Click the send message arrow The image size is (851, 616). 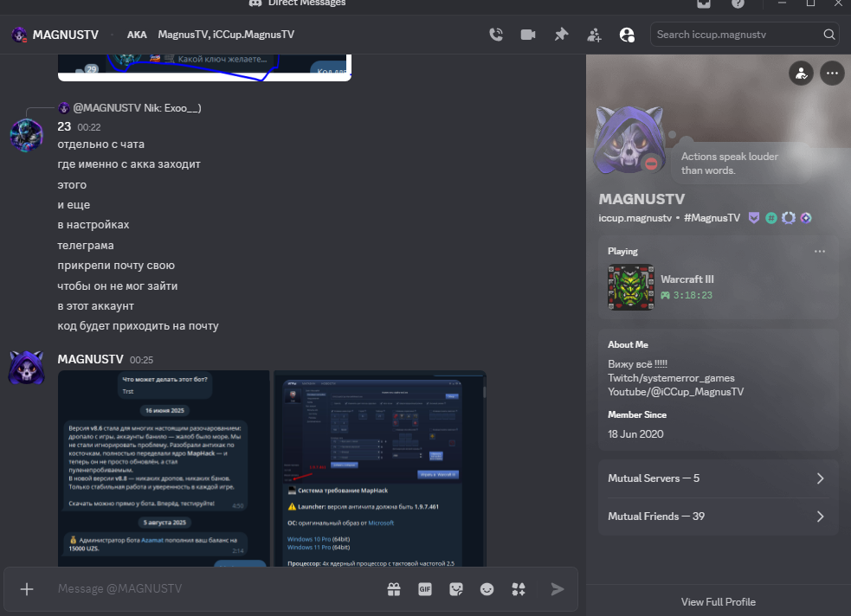[x=557, y=589]
